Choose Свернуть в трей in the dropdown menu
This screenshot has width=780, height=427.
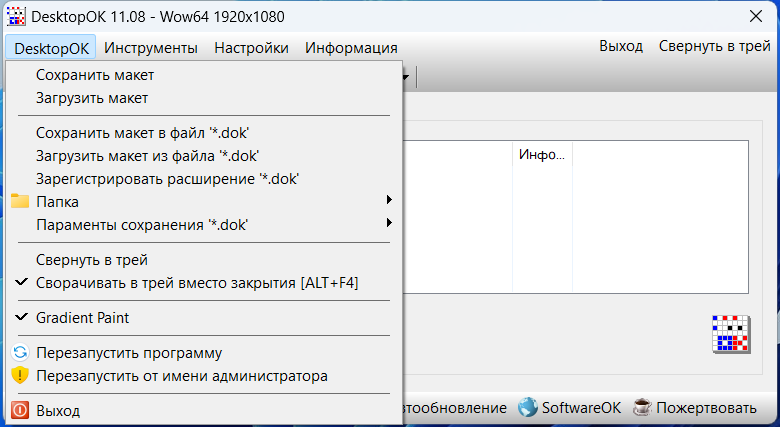204,260
